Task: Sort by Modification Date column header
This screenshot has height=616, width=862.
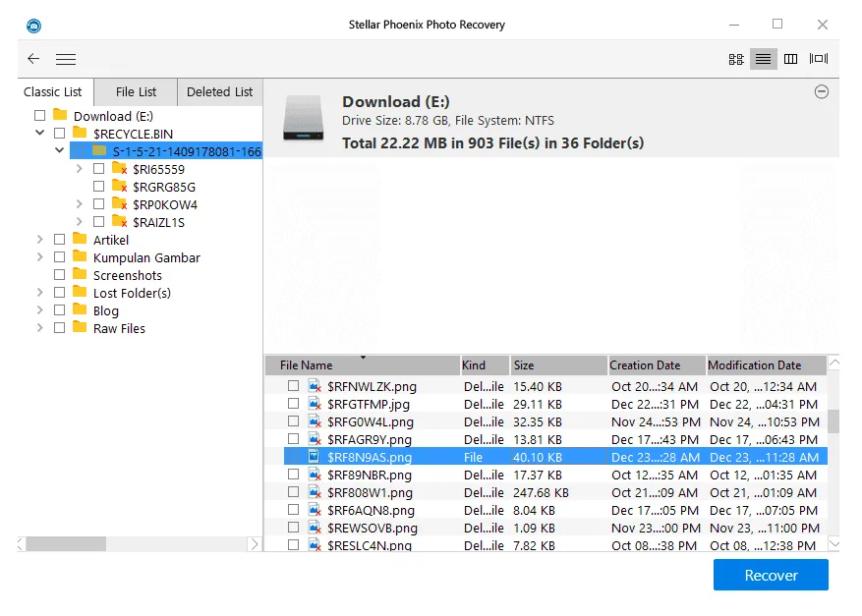Action: click(767, 364)
